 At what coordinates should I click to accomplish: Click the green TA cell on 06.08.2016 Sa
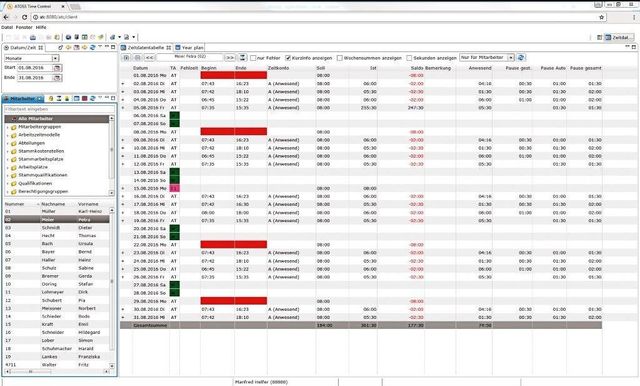174,116
